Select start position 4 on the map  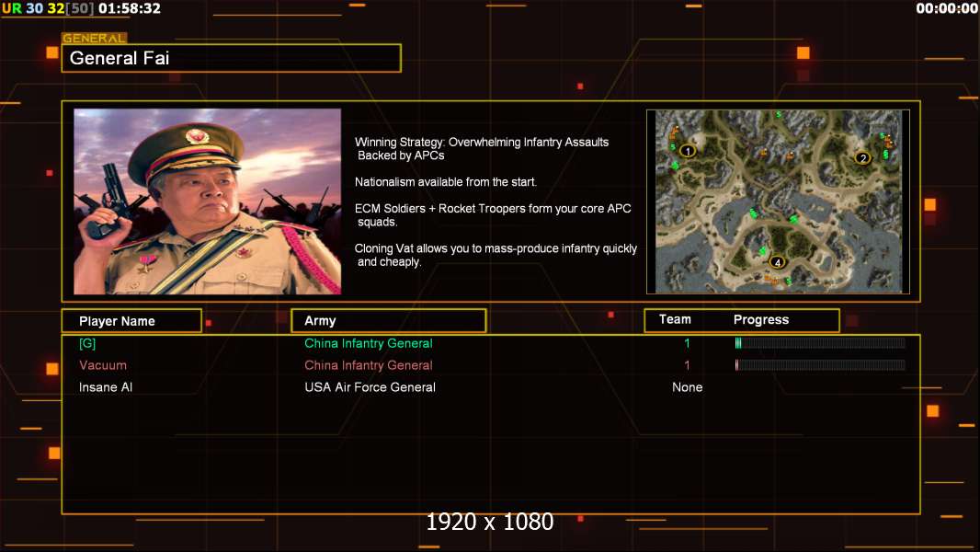(x=778, y=262)
